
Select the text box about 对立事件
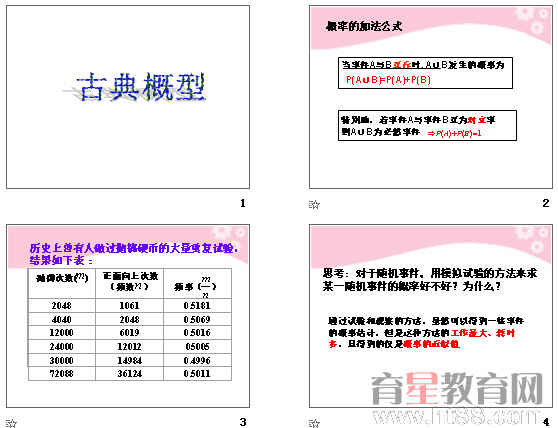427,126
